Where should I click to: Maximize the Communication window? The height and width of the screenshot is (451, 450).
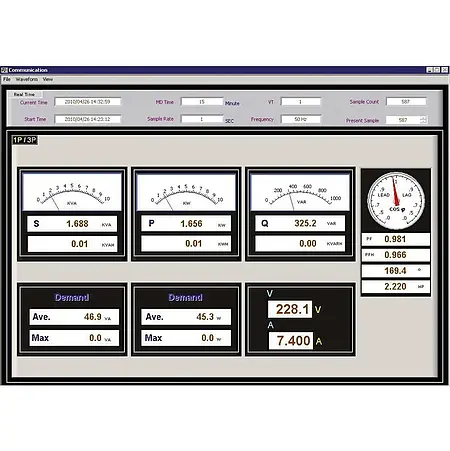tap(437, 70)
